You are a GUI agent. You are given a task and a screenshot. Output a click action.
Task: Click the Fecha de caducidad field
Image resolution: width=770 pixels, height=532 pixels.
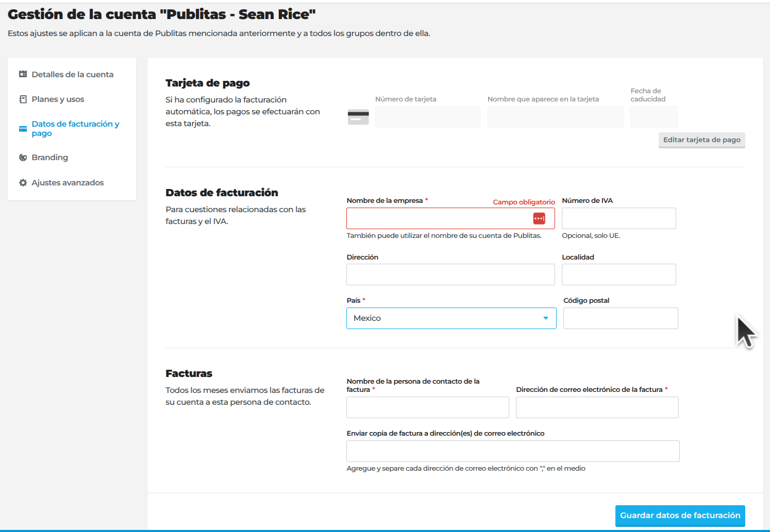coord(654,117)
